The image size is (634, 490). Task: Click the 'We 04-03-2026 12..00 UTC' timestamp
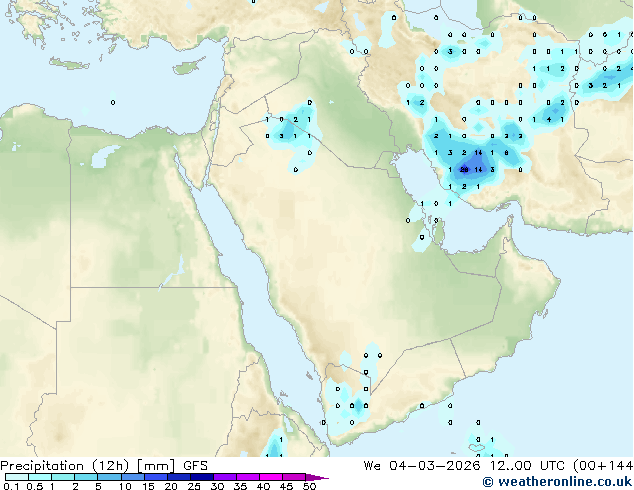coord(466,466)
